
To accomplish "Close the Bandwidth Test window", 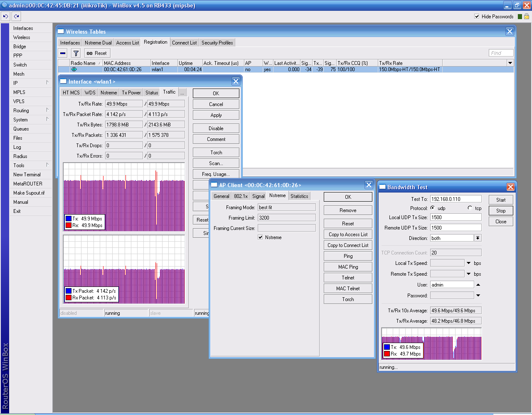I will click(x=510, y=187).
